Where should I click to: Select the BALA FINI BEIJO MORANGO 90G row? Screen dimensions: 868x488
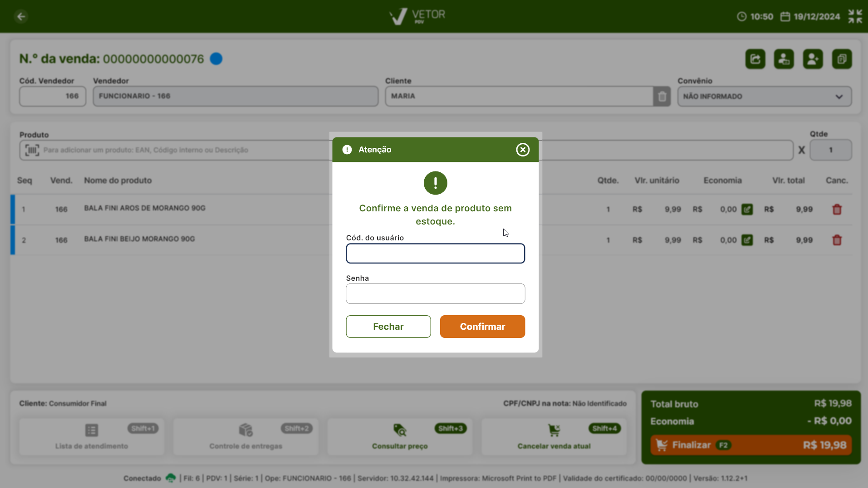click(431, 240)
